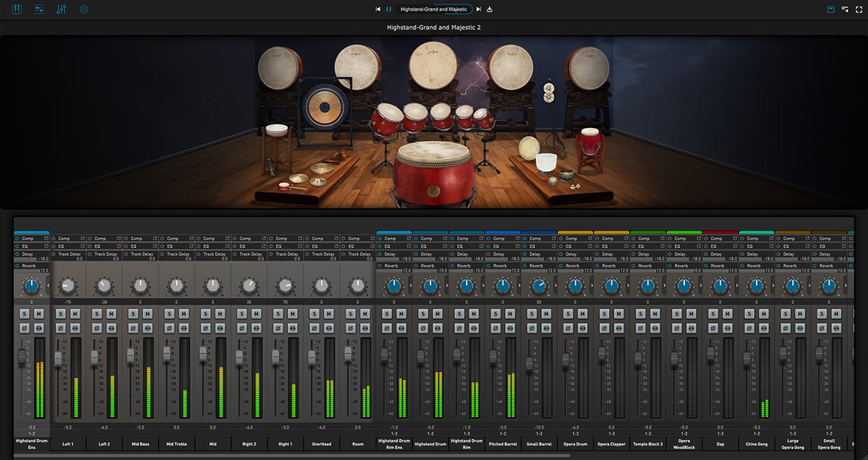Image resolution: width=868 pixels, height=460 pixels.
Task: Click the top-right list options icon
Action: coord(845,9)
